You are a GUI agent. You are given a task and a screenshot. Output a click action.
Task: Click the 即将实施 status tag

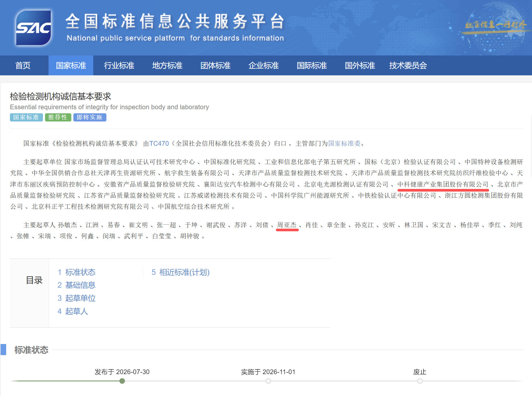pyautogui.click(x=90, y=117)
